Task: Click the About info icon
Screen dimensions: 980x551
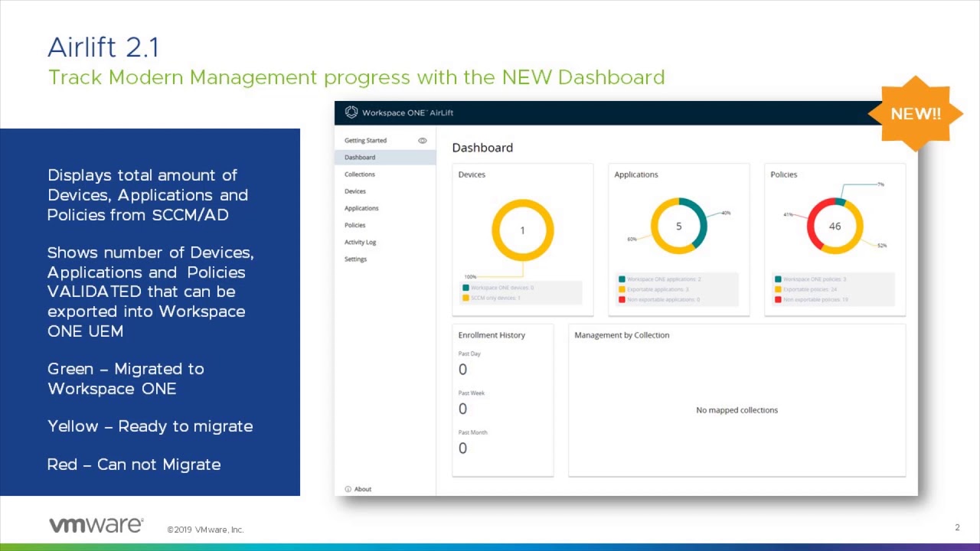Action: 348,489
